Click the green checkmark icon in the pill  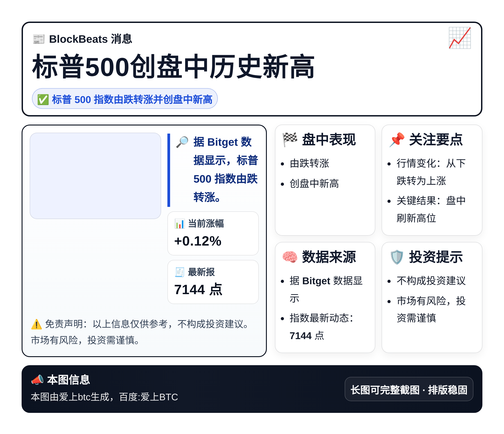(43, 99)
